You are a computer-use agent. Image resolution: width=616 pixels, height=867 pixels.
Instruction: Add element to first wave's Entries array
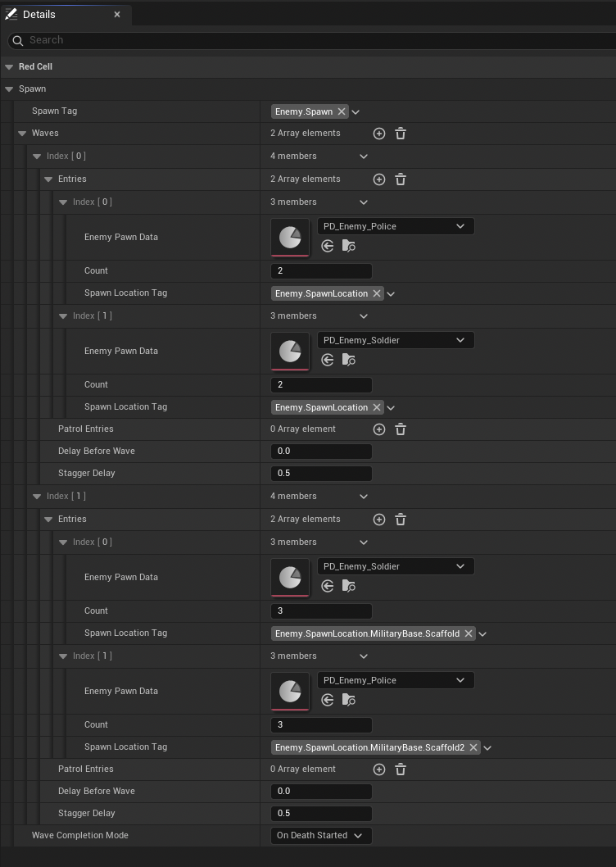click(378, 179)
